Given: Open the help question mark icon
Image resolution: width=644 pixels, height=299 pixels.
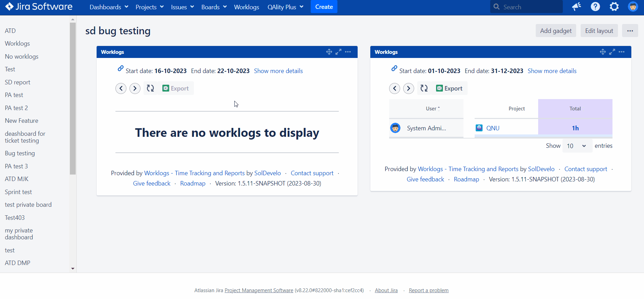Looking at the screenshot, I should click(595, 7).
